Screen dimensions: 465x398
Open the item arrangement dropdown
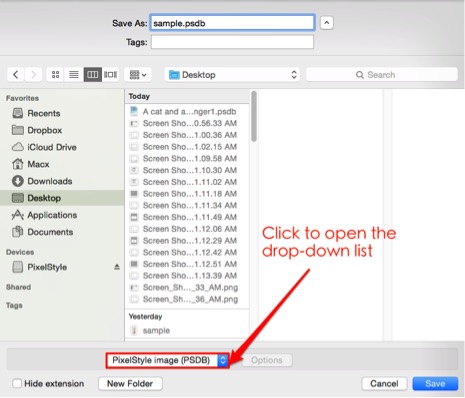[138, 75]
